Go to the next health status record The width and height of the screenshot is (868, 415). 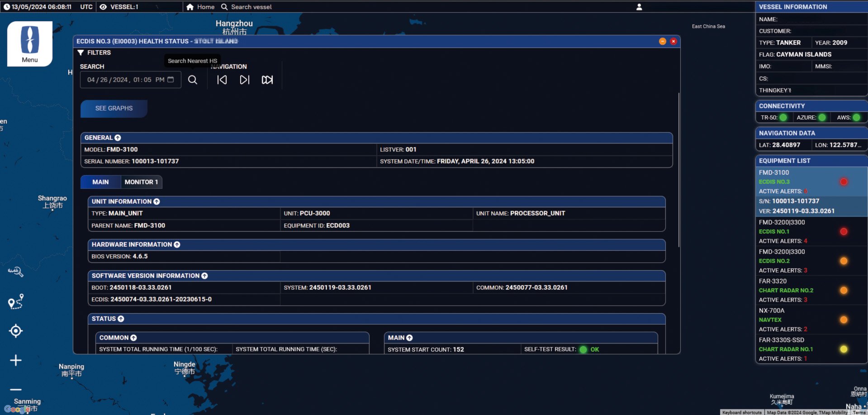tap(245, 80)
